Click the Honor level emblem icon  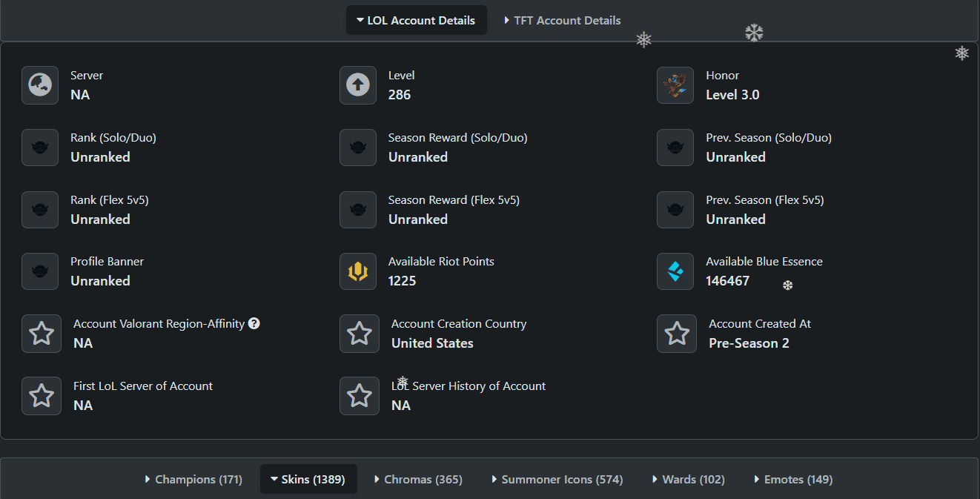(675, 85)
